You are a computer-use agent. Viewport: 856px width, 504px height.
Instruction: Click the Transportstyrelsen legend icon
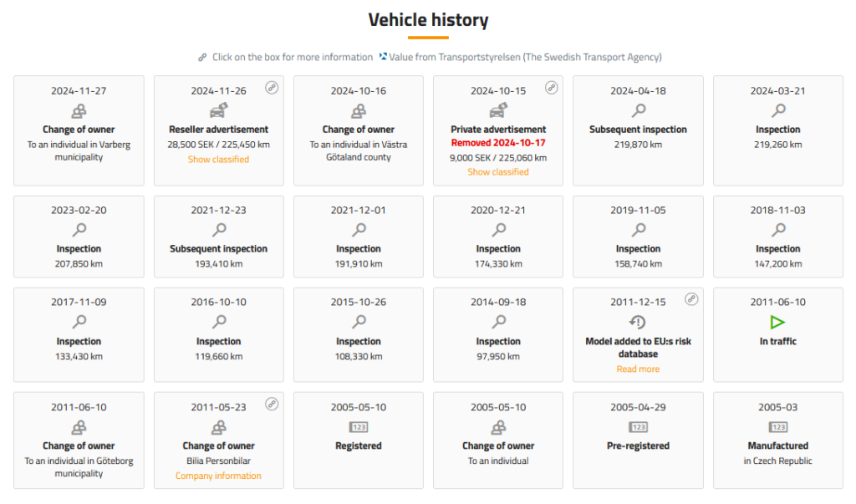coord(383,57)
